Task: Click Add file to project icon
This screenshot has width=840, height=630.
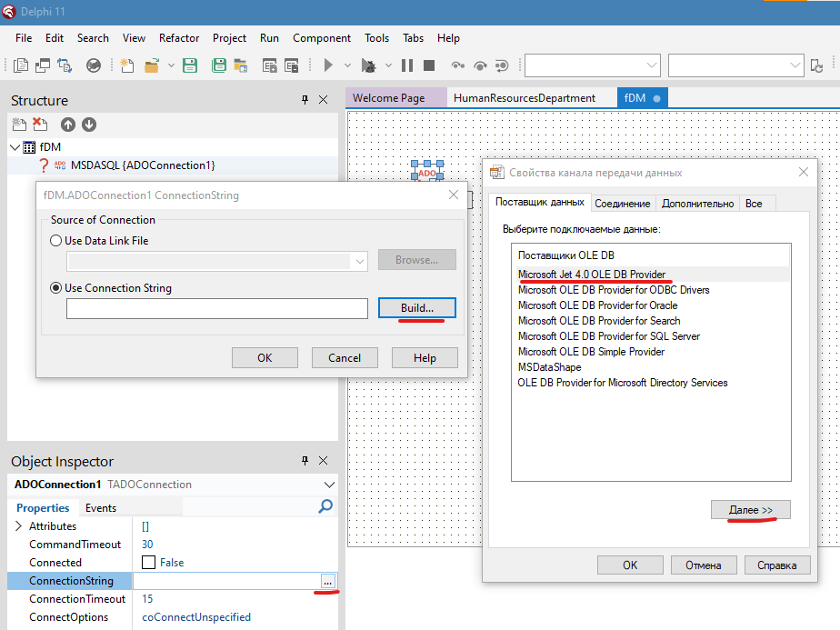Action: point(269,65)
